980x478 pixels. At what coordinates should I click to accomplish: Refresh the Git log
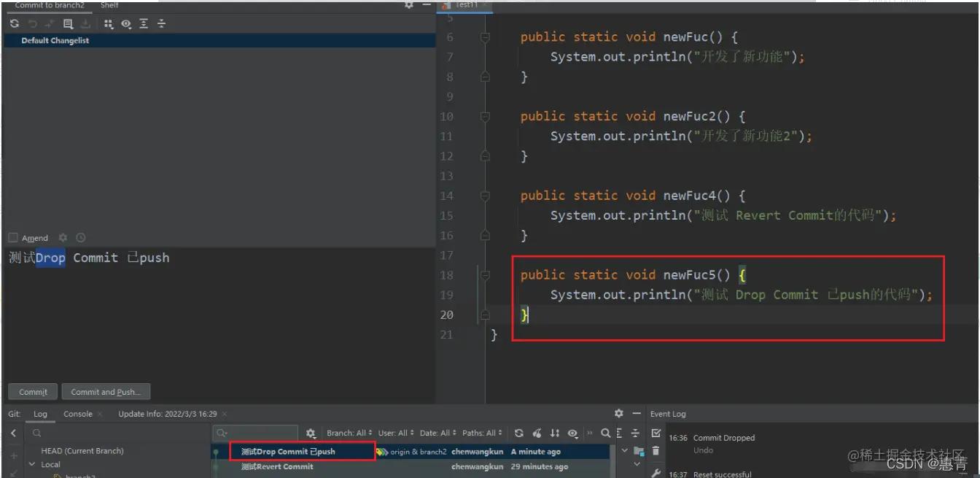[x=518, y=433]
